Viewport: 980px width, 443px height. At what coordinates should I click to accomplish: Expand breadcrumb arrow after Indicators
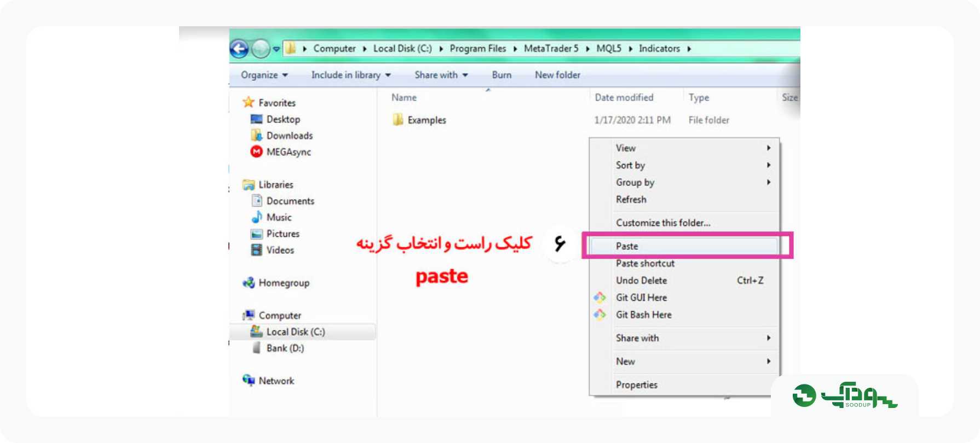[689, 49]
